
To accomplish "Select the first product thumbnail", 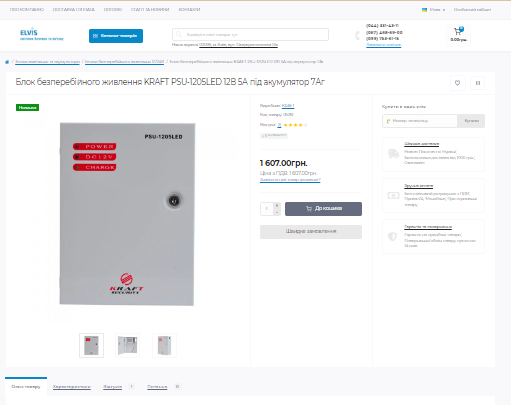I will (x=91, y=345).
